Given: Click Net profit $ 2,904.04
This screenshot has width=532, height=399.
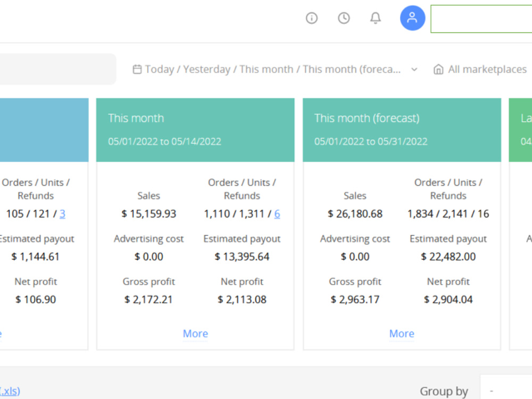Looking at the screenshot, I should (448, 299).
